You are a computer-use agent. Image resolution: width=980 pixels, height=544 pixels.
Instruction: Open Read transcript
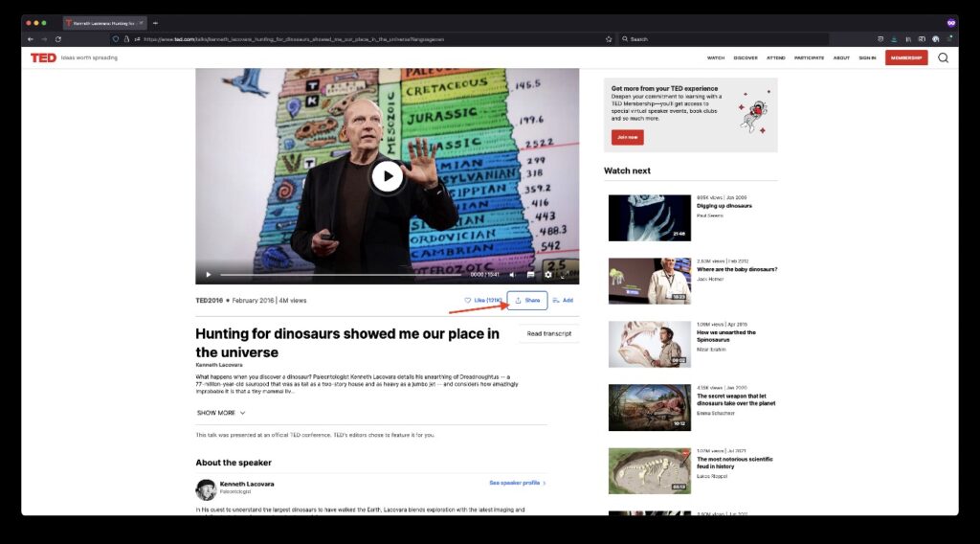[548, 334]
